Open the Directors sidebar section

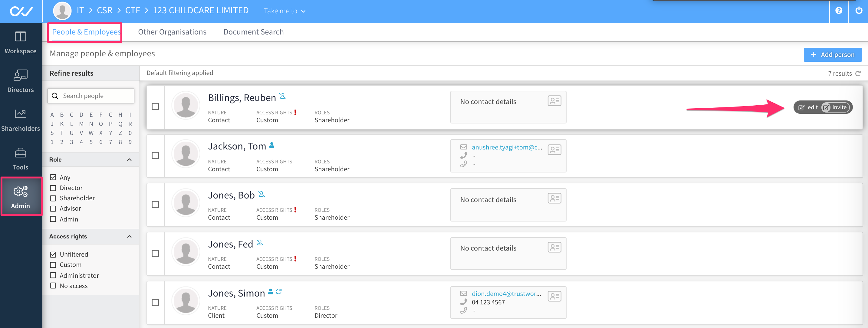21,81
